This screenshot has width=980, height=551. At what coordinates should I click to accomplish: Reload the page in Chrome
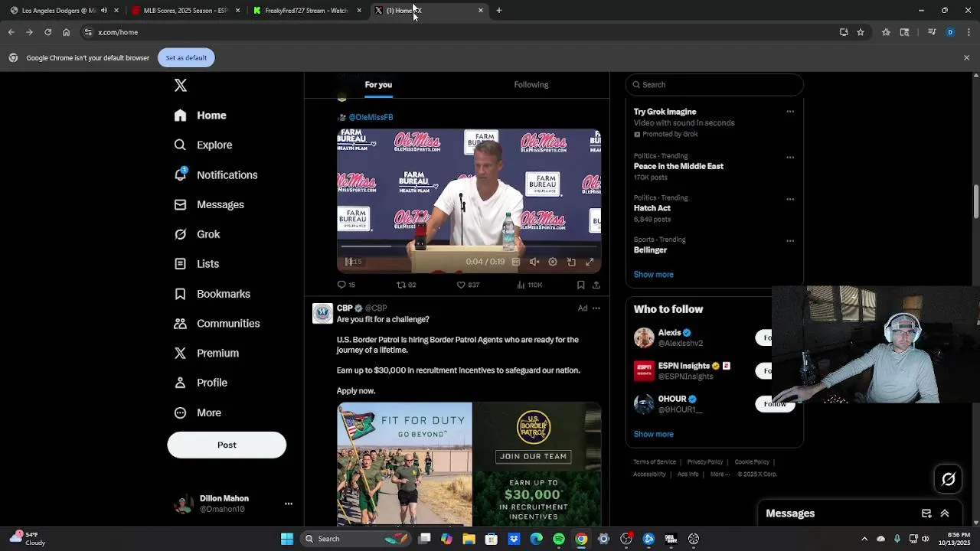(47, 32)
